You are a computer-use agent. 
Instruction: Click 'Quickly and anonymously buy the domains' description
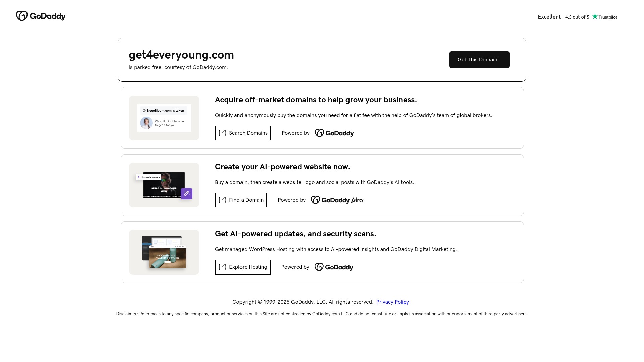[x=354, y=115]
